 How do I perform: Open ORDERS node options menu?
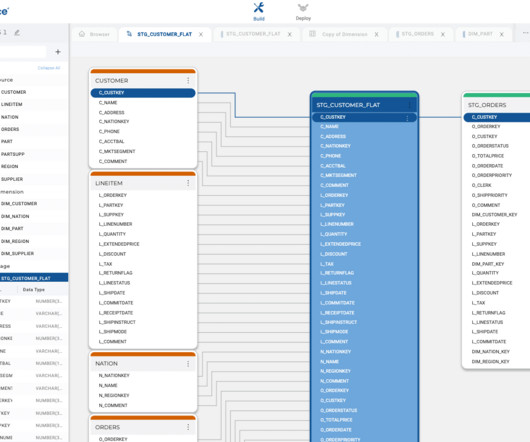click(188, 427)
